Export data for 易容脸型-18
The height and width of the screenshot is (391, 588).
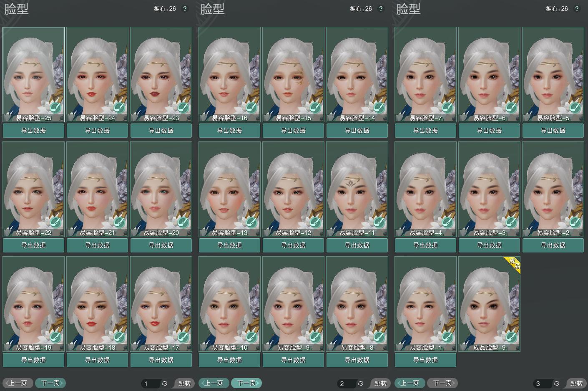point(98,360)
